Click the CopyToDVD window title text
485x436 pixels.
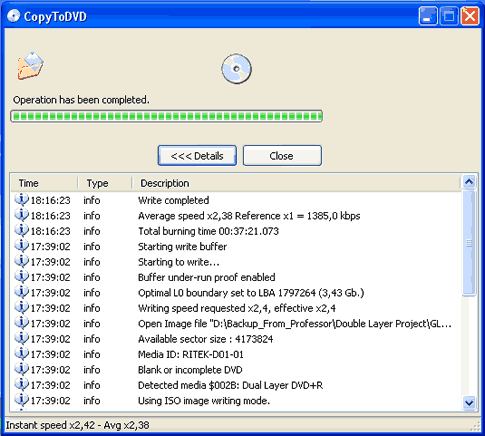[x=55, y=16]
